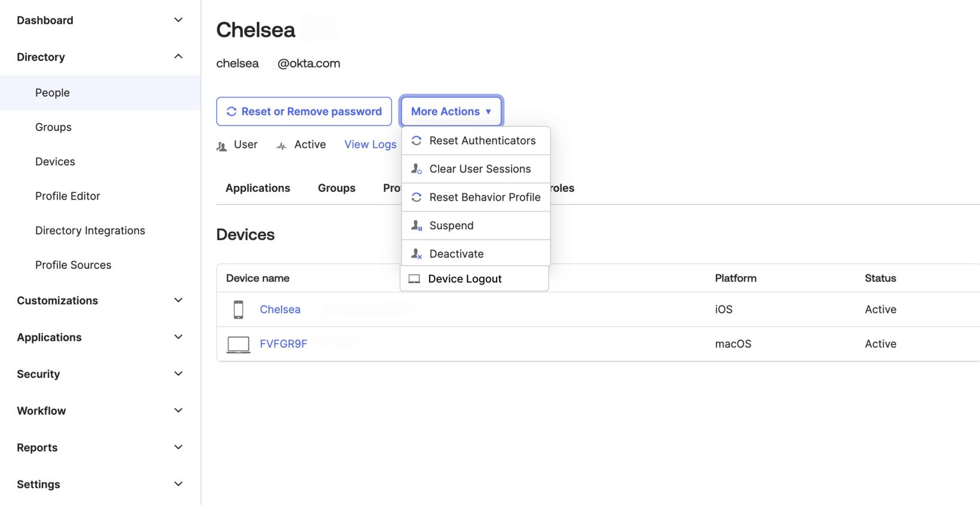Click the Reset Authenticators refresh icon
Screen dimensions: 980x505
[x=416, y=140]
